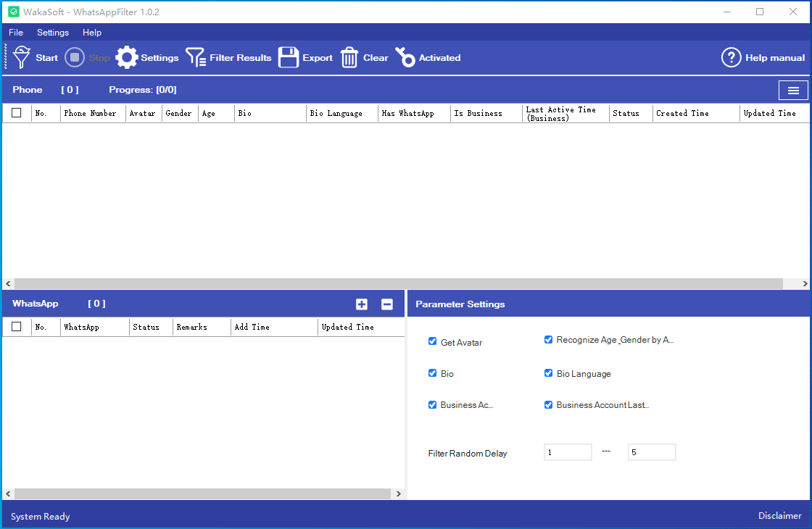Viewport: 812px width, 529px height.
Task: Click Updated Time header in Phone table
Action: pos(775,113)
